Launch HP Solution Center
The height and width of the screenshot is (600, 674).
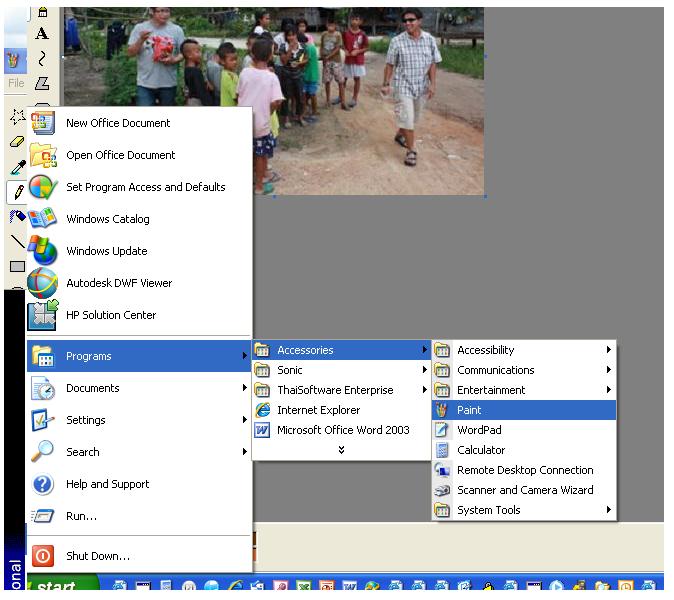110,315
